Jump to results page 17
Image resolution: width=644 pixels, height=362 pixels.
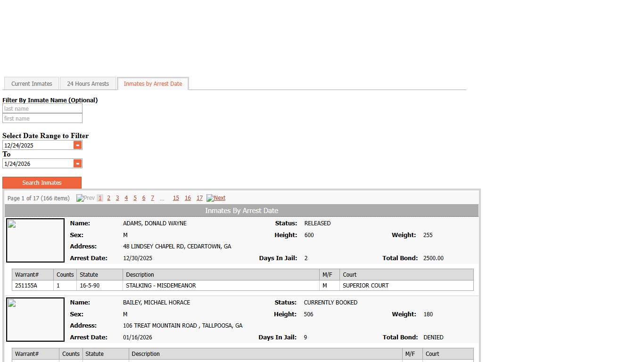(x=199, y=198)
